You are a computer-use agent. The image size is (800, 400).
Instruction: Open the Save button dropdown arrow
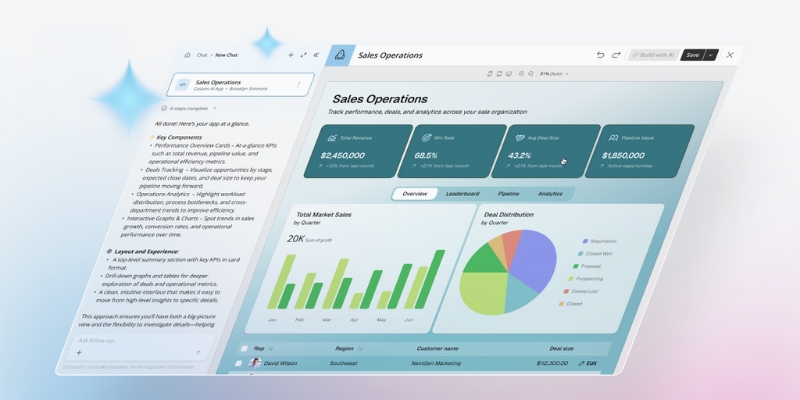tap(711, 55)
